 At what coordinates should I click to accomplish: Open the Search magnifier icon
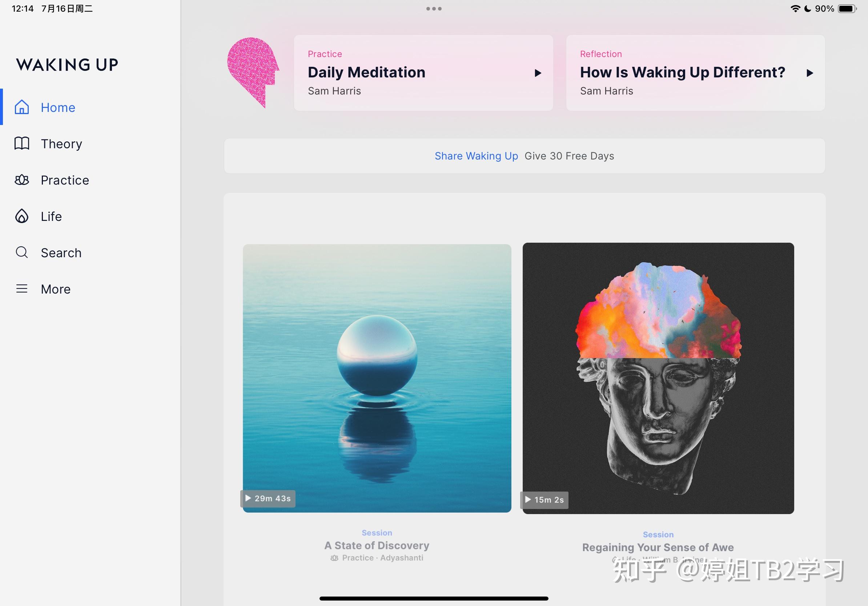pos(21,252)
